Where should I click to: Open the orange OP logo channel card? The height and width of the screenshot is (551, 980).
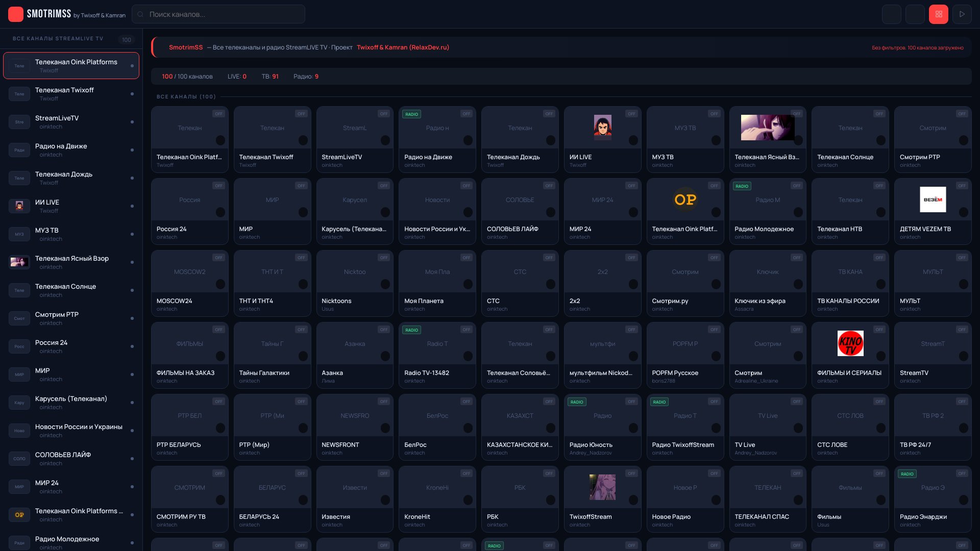tap(685, 199)
